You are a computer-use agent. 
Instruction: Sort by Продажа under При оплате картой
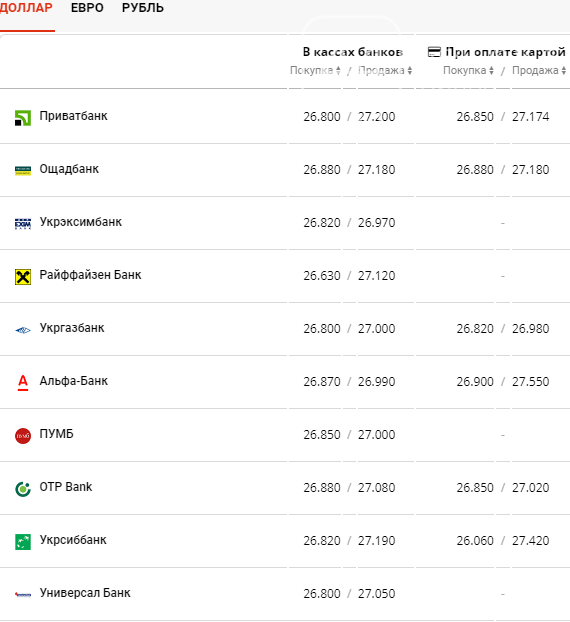tap(539, 71)
